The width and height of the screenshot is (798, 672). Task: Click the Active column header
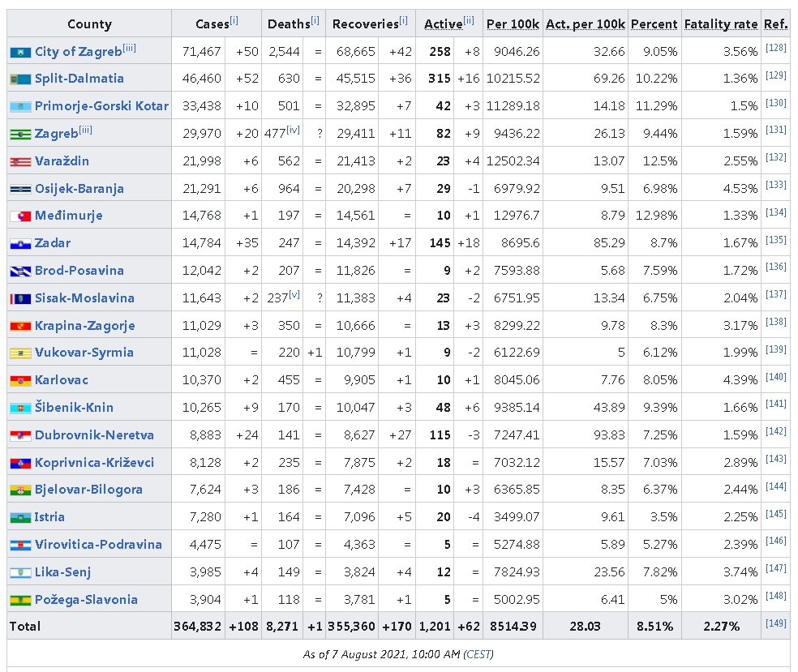[449, 24]
